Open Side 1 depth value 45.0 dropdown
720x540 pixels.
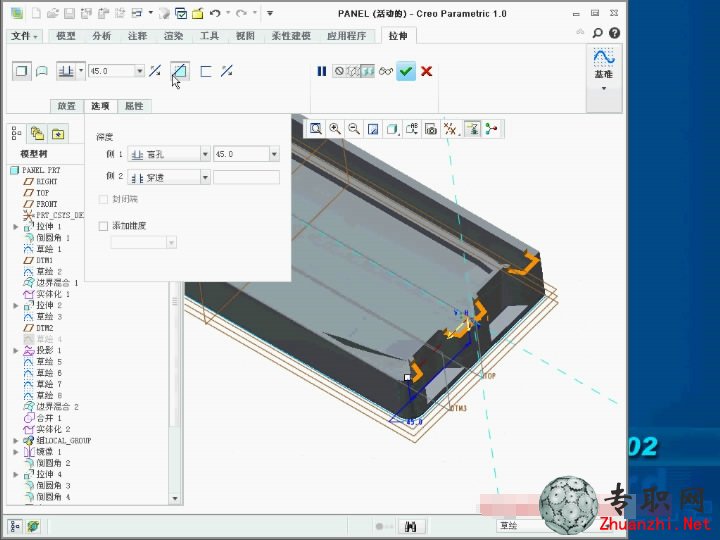(x=274, y=154)
